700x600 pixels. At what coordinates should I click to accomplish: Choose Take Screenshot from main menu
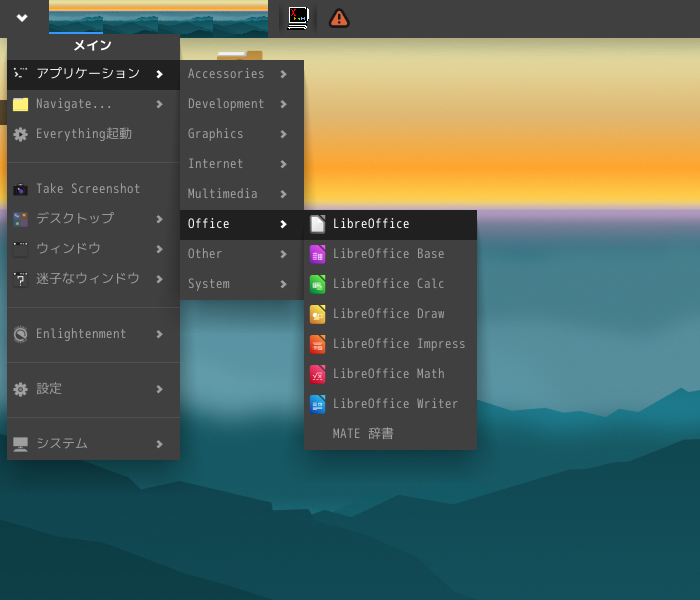pos(93,189)
